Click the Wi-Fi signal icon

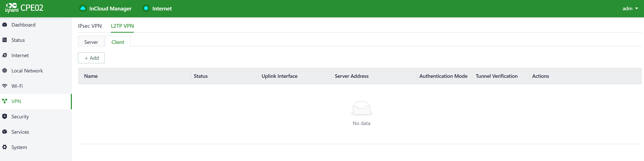pos(5,86)
